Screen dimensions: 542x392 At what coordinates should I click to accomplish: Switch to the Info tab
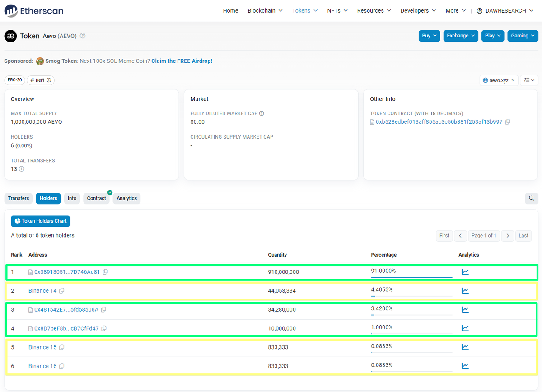pos(72,198)
